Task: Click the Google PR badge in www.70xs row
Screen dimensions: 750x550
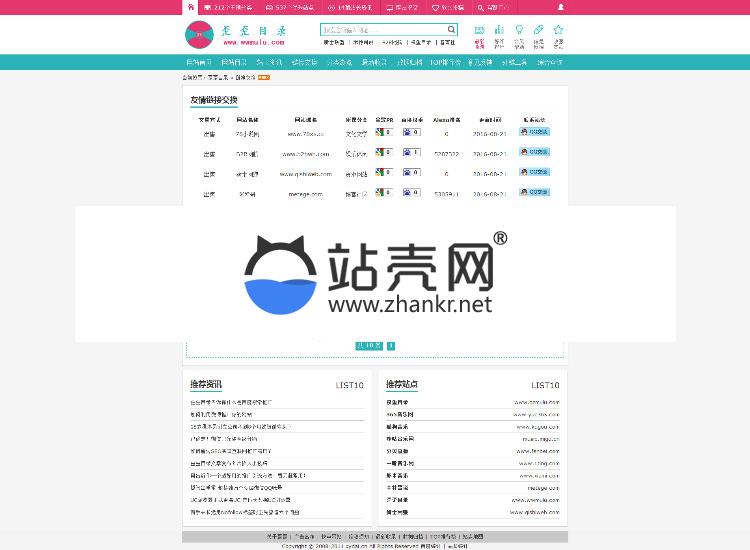Action: 384,132
